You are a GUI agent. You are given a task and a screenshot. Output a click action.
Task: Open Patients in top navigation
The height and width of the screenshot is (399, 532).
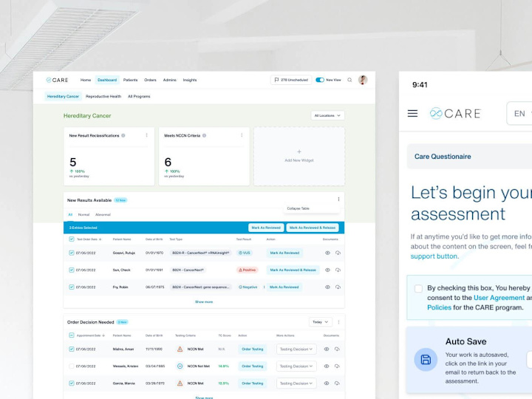130,80
